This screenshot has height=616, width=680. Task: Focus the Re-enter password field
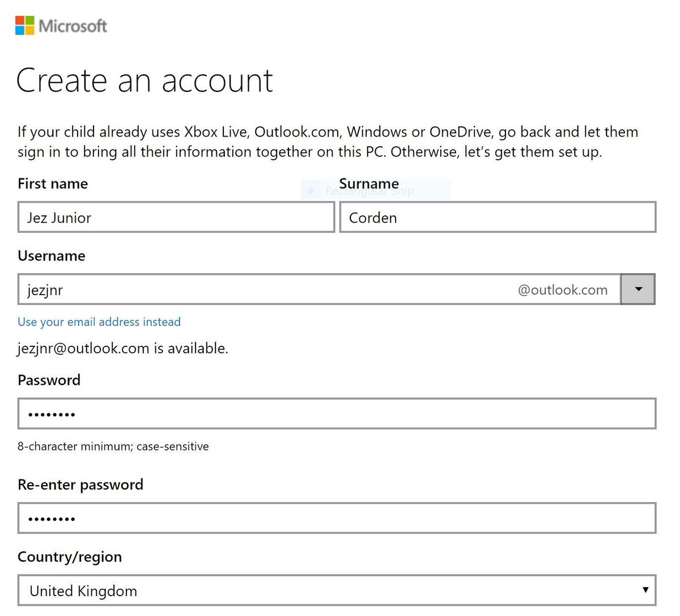(337, 518)
